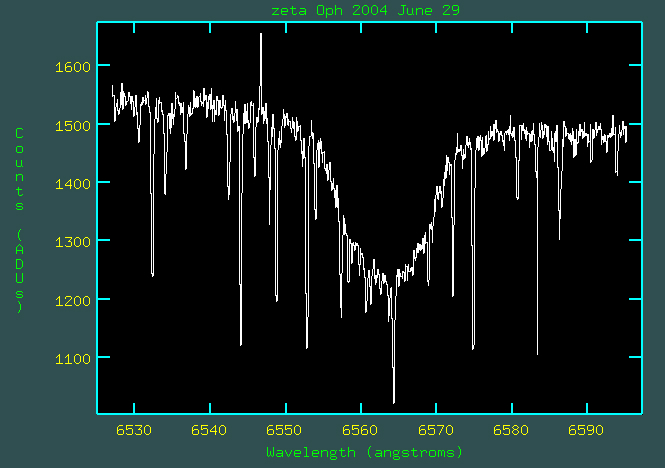665x468 pixels.
Task: Click the y-axis value 1600
Action: (73, 67)
